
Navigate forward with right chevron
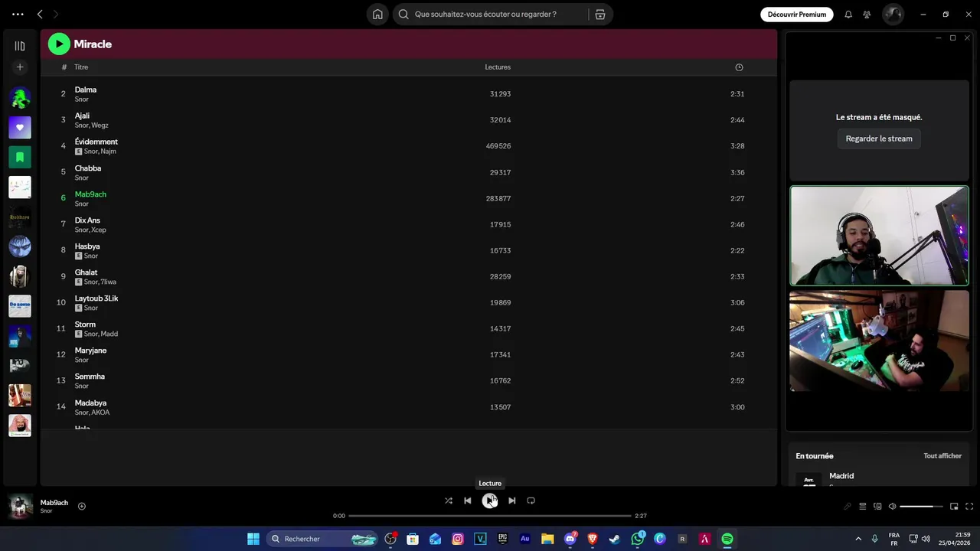(x=55, y=14)
